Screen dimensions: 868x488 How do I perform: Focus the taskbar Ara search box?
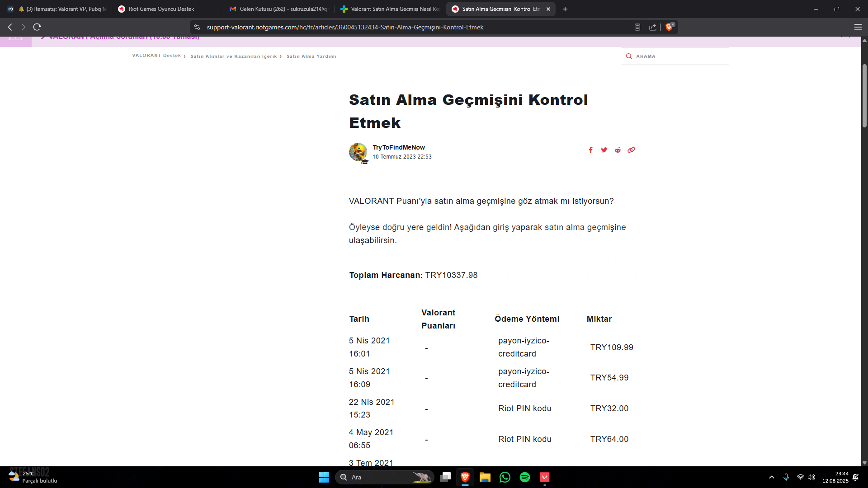click(x=384, y=477)
